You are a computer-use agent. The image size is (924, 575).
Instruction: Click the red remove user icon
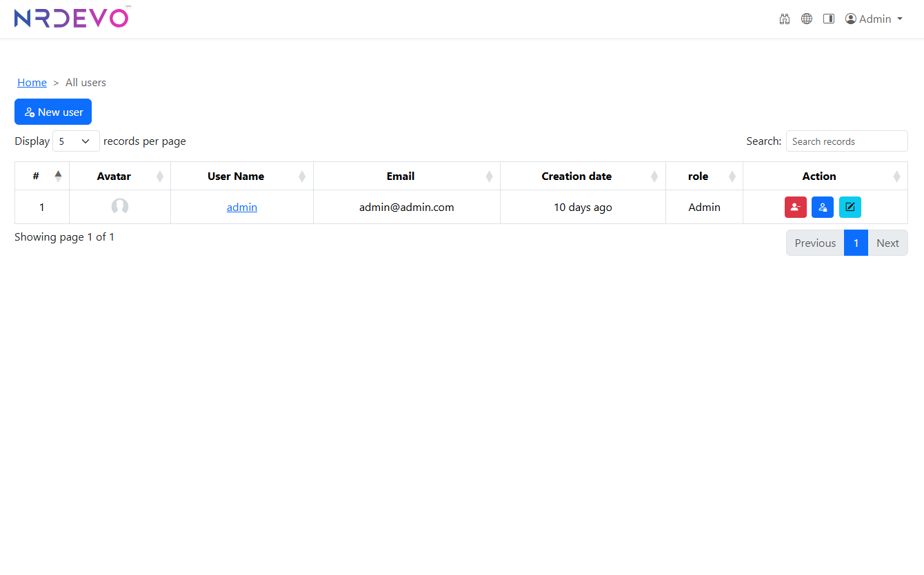[x=795, y=207]
